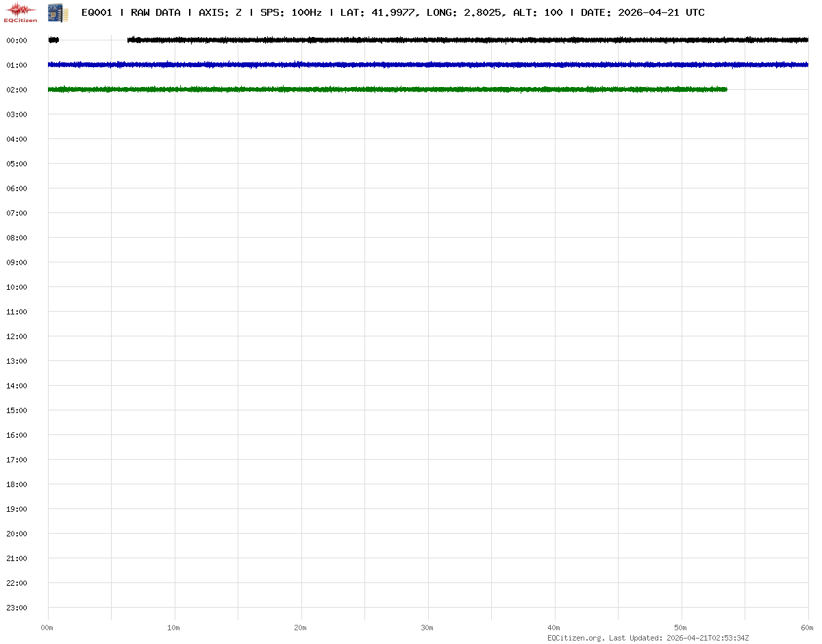Click the 12:00 hour row label

(16, 336)
